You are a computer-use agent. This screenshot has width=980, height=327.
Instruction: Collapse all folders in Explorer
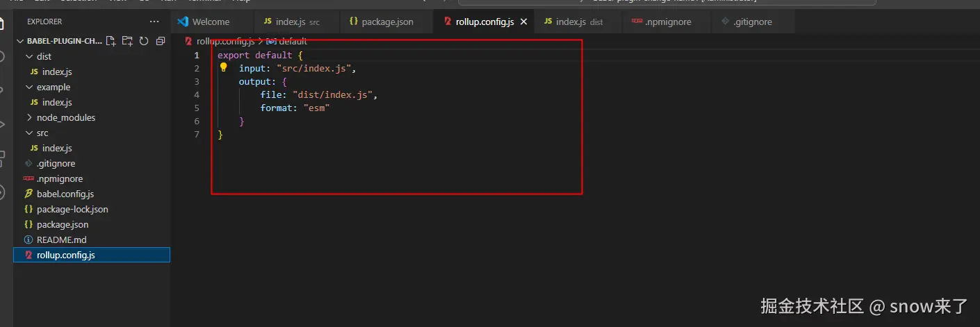point(161,41)
